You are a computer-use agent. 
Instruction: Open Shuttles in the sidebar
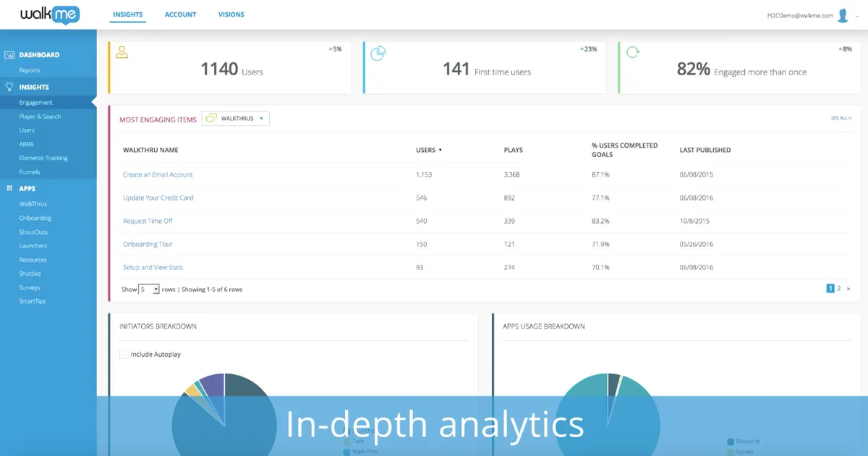tap(30, 274)
